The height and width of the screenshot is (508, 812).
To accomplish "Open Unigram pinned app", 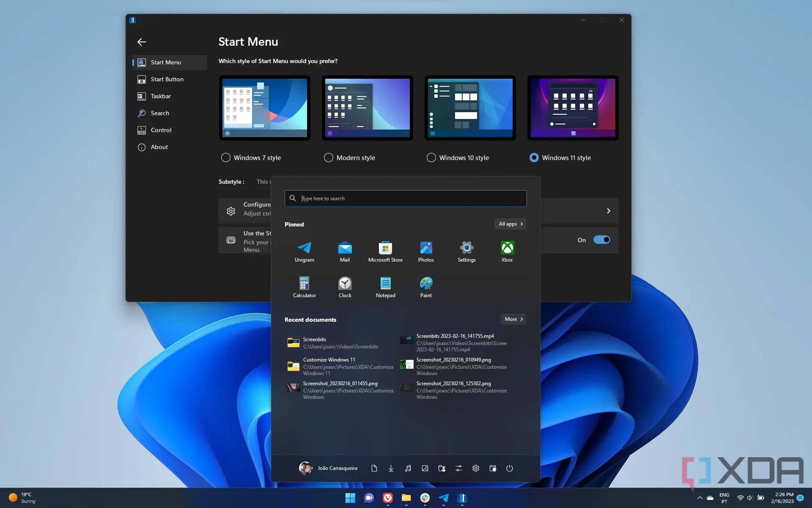I will 304,252.
